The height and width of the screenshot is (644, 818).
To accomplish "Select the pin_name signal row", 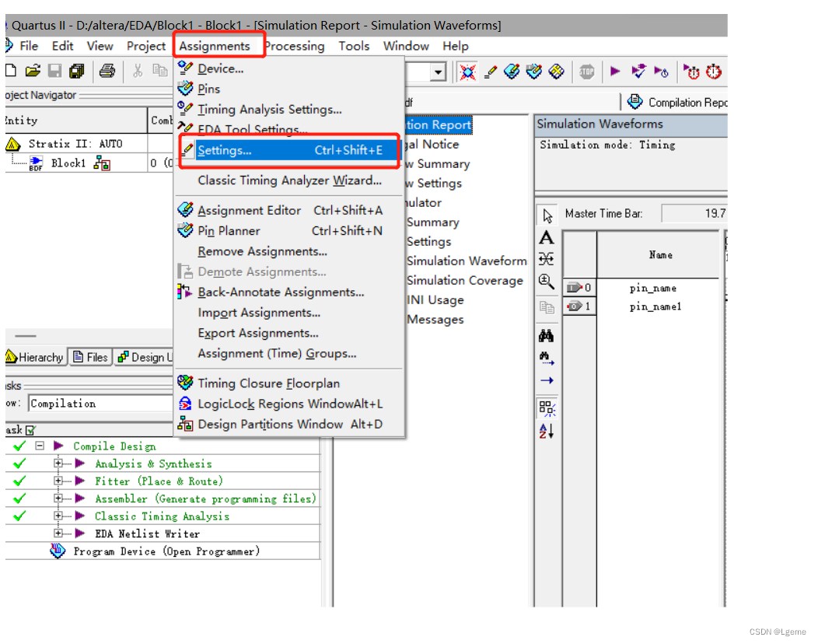I will pos(643,288).
